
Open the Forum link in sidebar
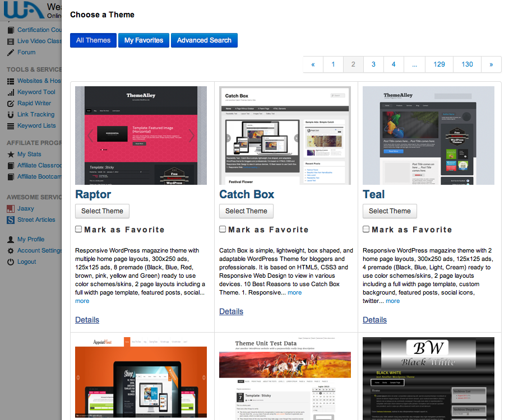tap(26, 52)
